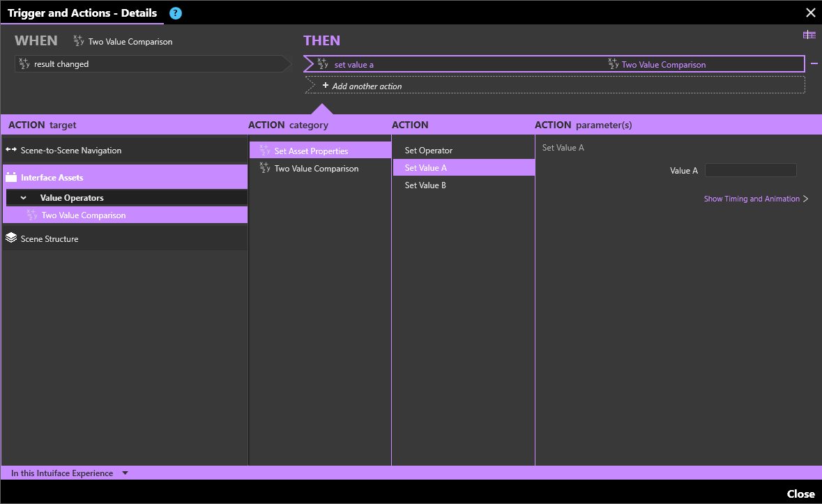Click the icon beside Two Value Comparison category
Screen dimensions: 822x504
coord(265,168)
